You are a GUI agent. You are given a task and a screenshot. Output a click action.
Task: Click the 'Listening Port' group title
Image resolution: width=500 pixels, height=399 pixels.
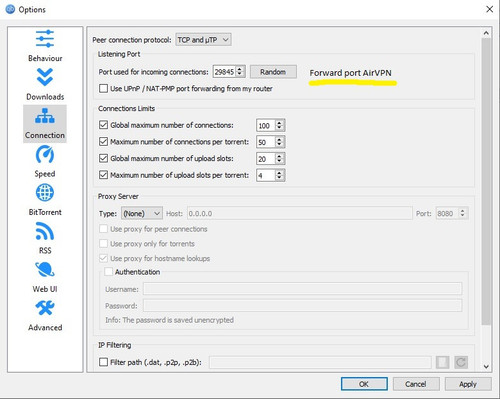[119, 54]
